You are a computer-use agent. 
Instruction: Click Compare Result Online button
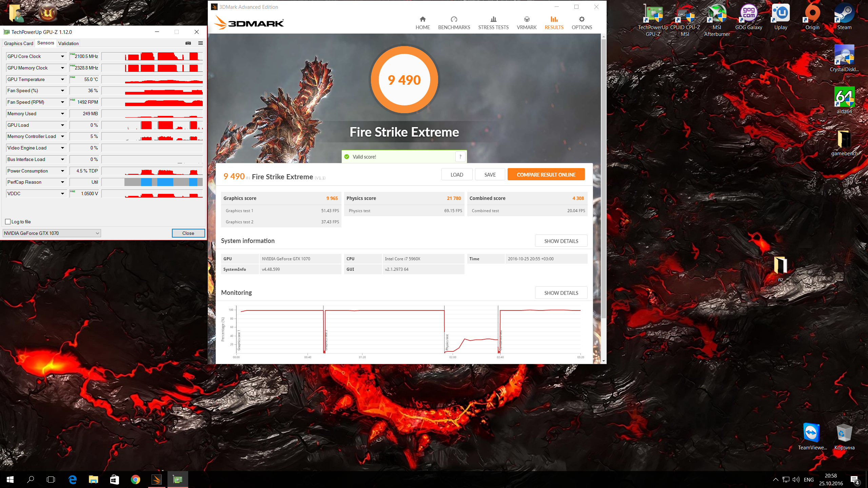click(x=546, y=175)
